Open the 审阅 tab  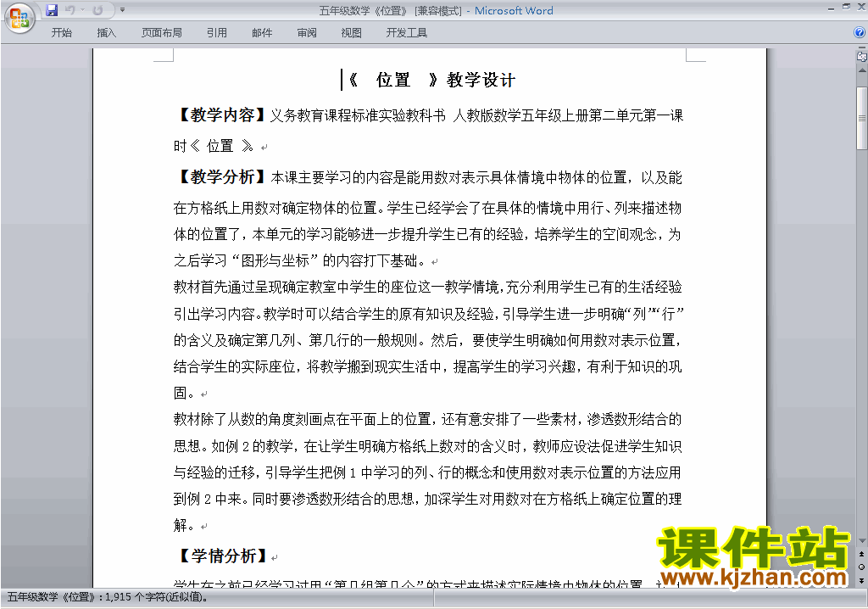[307, 33]
